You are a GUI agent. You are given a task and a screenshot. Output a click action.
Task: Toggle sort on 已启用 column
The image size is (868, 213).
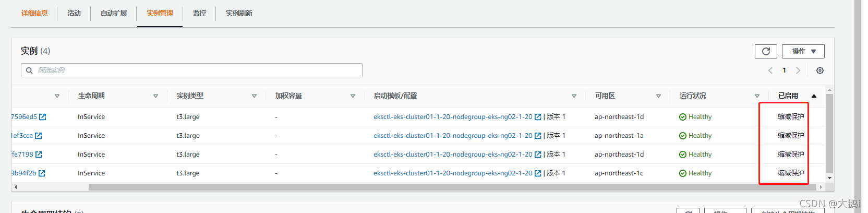[x=814, y=96]
